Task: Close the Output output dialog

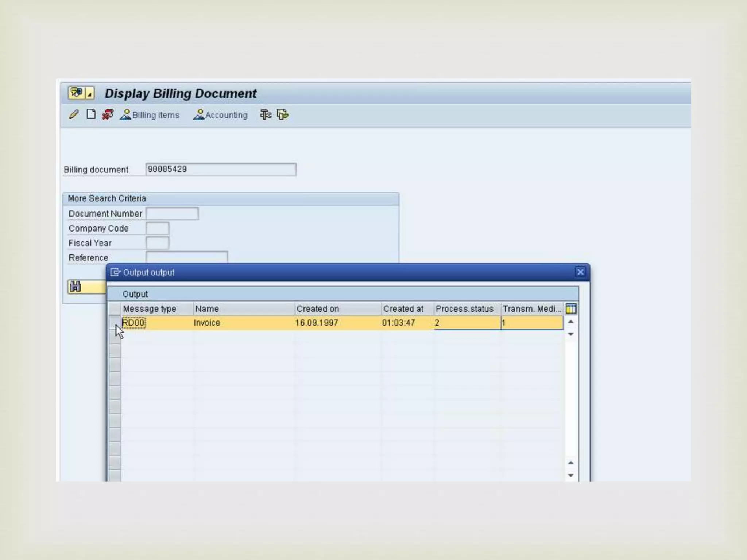Action: [x=580, y=272]
